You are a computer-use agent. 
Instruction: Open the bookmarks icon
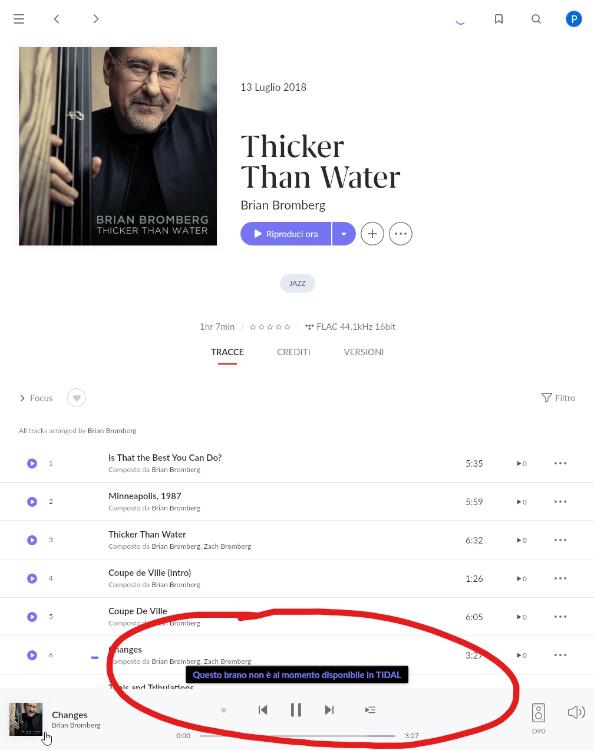point(498,19)
